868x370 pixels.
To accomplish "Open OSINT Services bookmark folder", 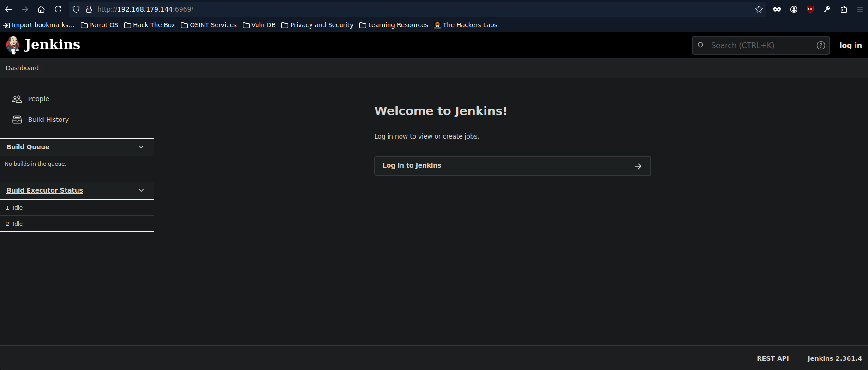I will pyautogui.click(x=209, y=25).
